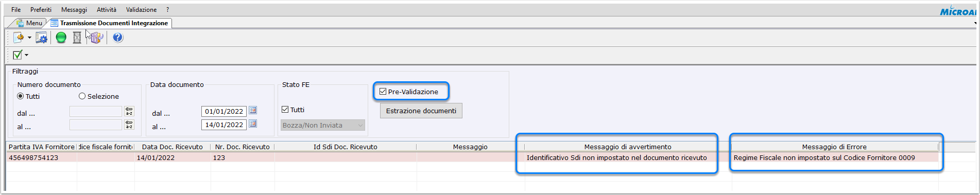Click Nr. Doc. Ricevuto column header
Image resolution: width=980 pixels, height=195 pixels.
[x=243, y=147]
